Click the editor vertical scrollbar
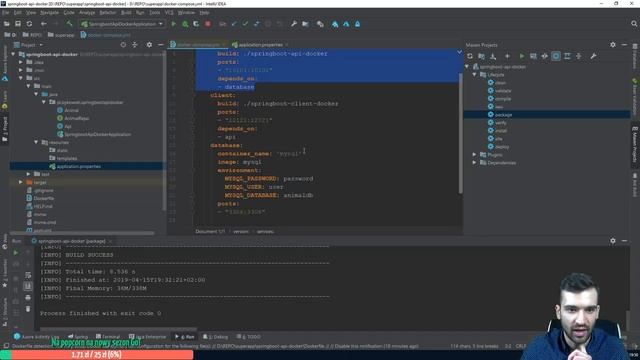The height and width of the screenshot is (360, 640). (461, 133)
